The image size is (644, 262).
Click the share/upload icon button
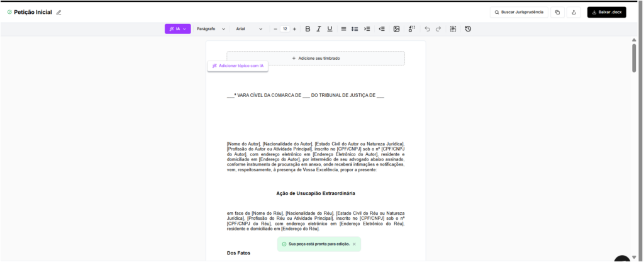tap(574, 13)
